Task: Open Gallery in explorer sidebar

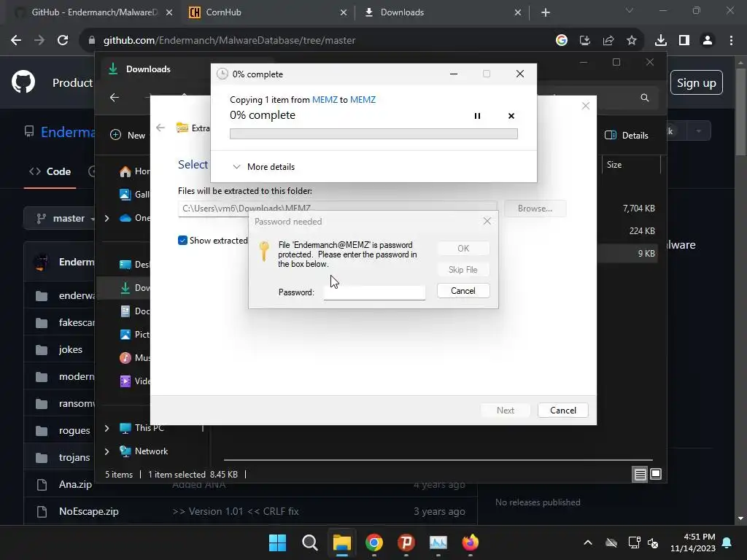Action: point(135,194)
